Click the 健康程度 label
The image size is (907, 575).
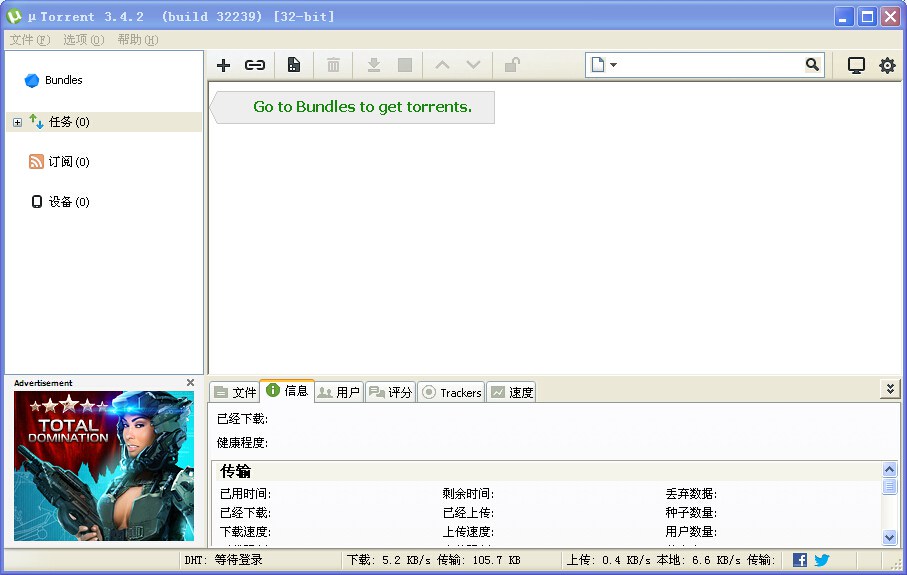pos(242,443)
